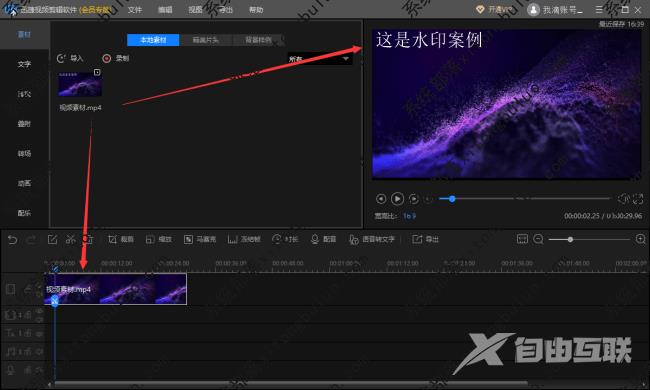650x390 pixels.
Task: Open the 动画 sidebar panel
Action: click(x=24, y=183)
